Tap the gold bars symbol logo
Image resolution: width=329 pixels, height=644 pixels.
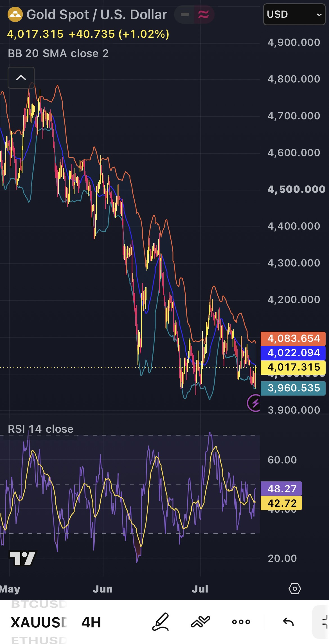(15, 15)
